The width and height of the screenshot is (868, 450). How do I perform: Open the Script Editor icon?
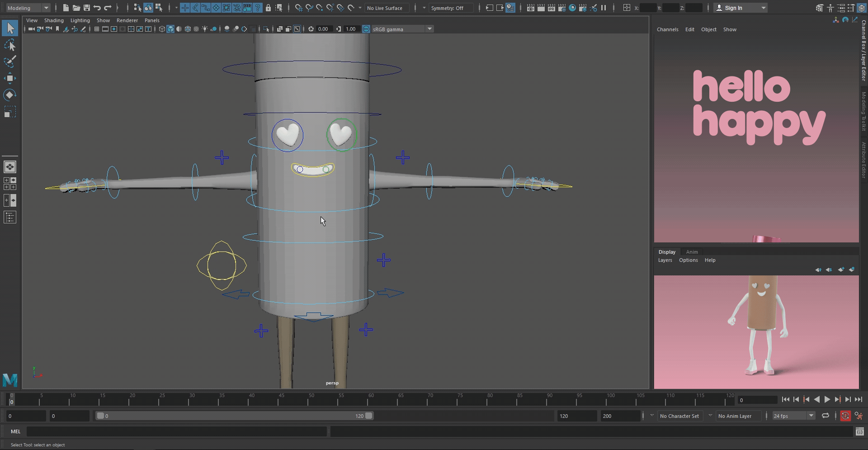[x=859, y=431]
